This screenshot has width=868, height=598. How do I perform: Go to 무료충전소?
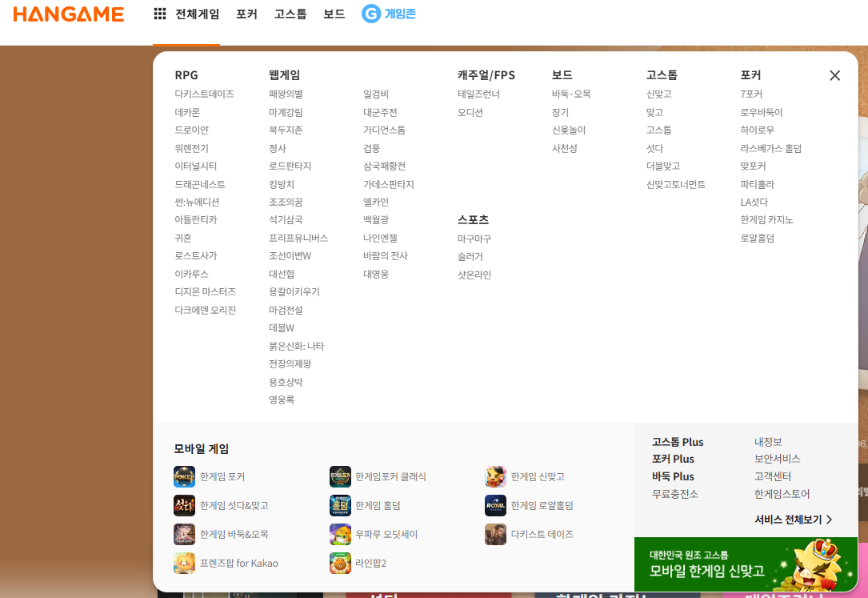pyautogui.click(x=675, y=494)
